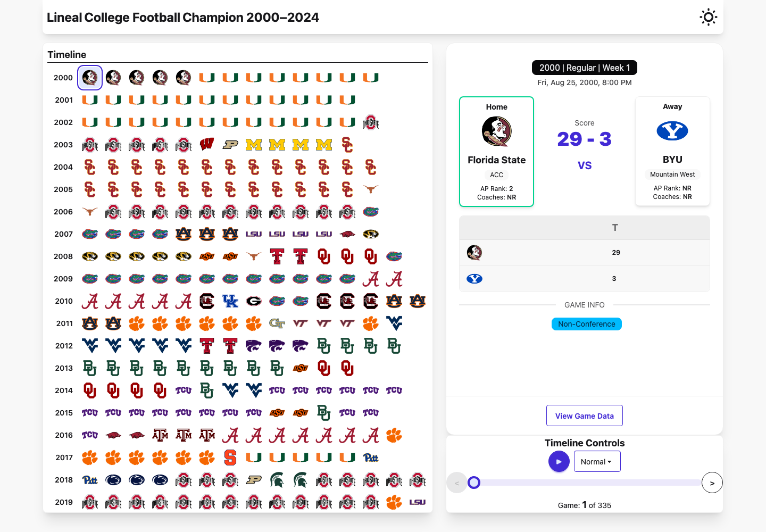Image resolution: width=766 pixels, height=532 pixels.
Task: Click the Non-Conference badge
Action: (587, 324)
